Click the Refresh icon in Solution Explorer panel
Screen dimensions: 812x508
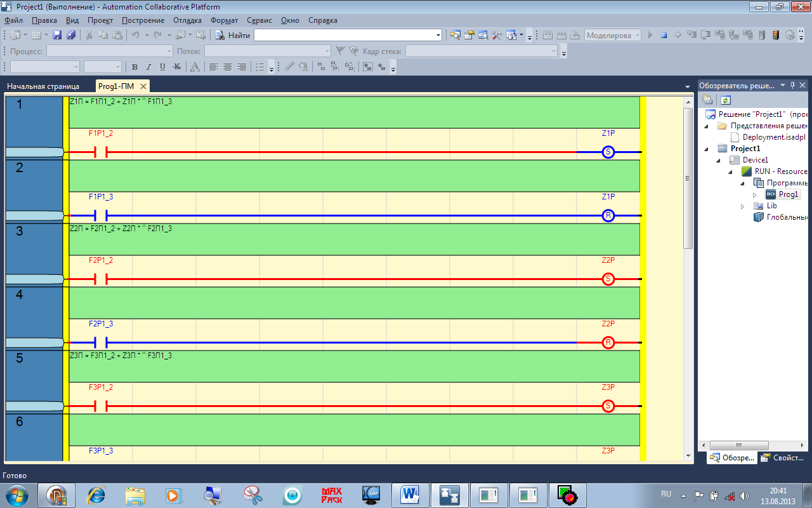[x=726, y=100]
